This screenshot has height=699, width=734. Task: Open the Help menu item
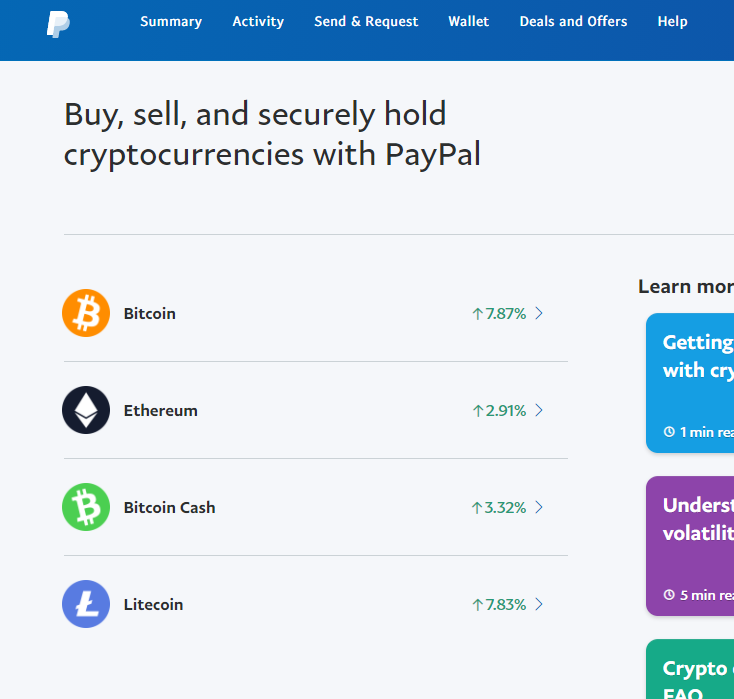pos(673,22)
